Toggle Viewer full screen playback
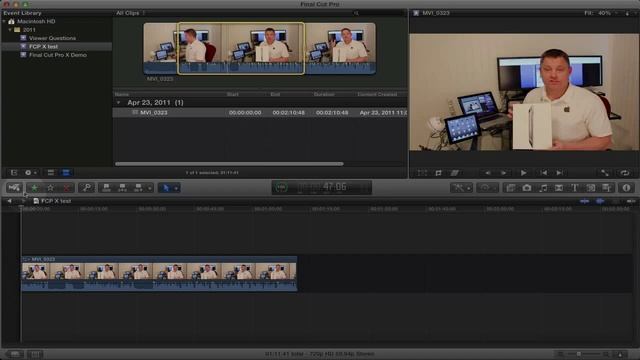The height and width of the screenshot is (360, 640). click(604, 173)
